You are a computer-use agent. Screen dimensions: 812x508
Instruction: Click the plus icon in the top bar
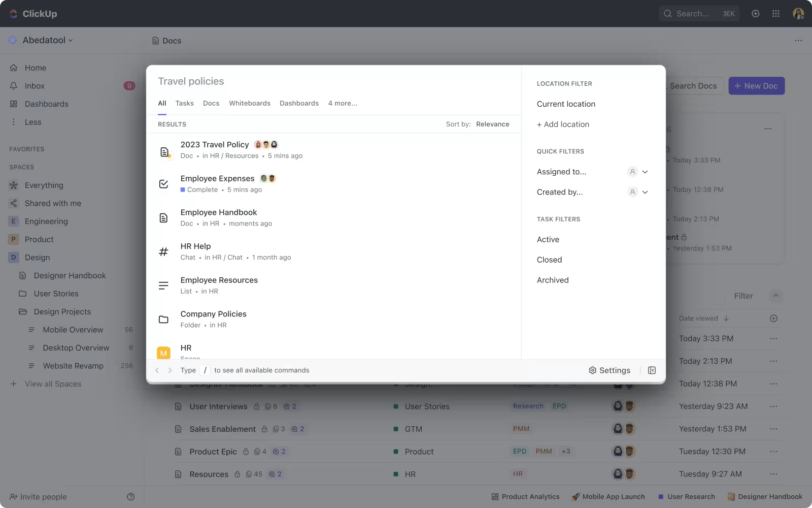click(755, 14)
